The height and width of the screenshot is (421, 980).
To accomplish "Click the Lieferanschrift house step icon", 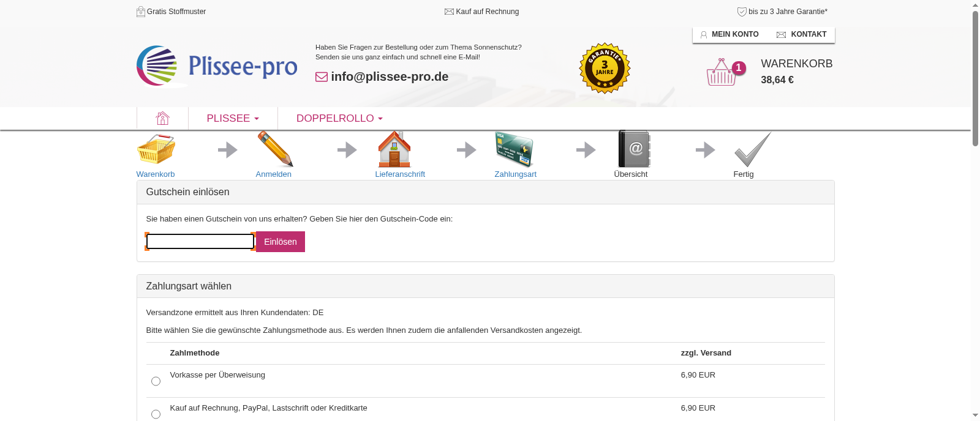I will click(394, 149).
